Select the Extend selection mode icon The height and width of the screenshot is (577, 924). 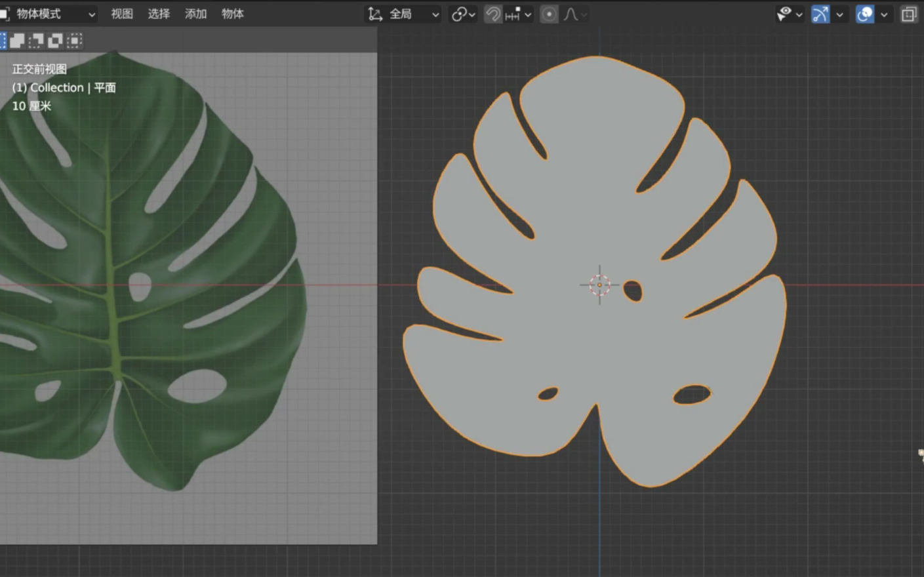pyautogui.click(x=17, y=41)
